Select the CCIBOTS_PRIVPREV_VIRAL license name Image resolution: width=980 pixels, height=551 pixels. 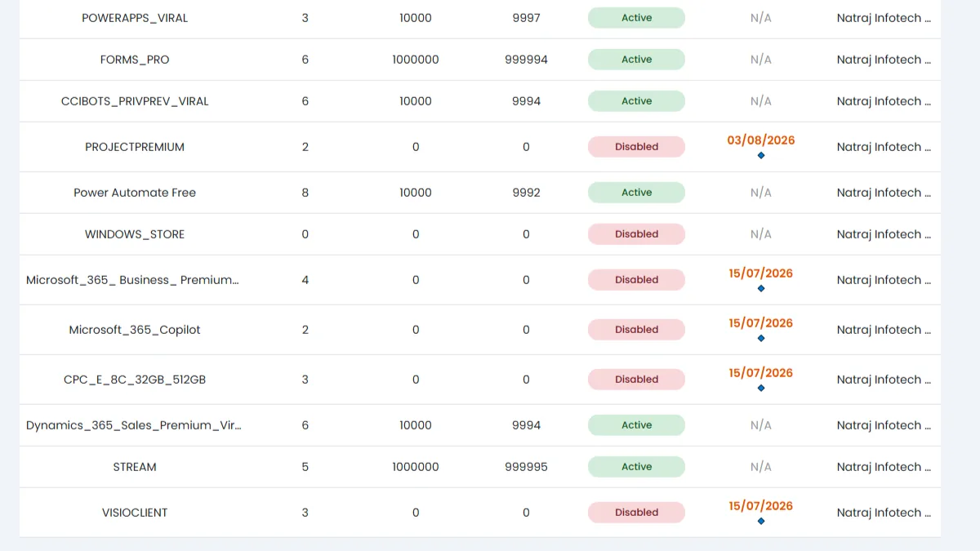(x=135, y=101)
